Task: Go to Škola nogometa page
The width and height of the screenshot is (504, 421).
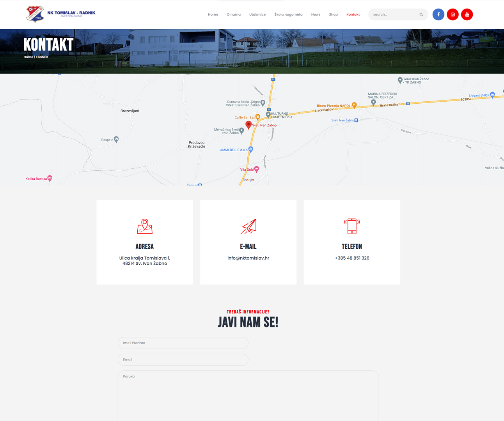Action: [x=288, y=14]
